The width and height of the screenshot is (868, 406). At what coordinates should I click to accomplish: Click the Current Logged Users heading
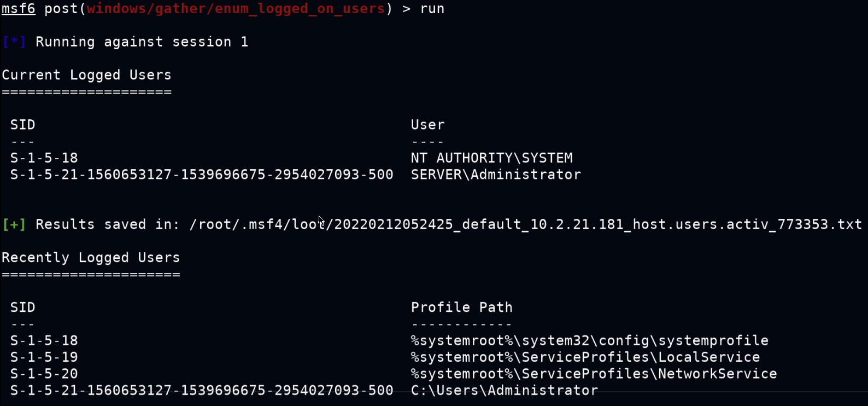point(86,75)
